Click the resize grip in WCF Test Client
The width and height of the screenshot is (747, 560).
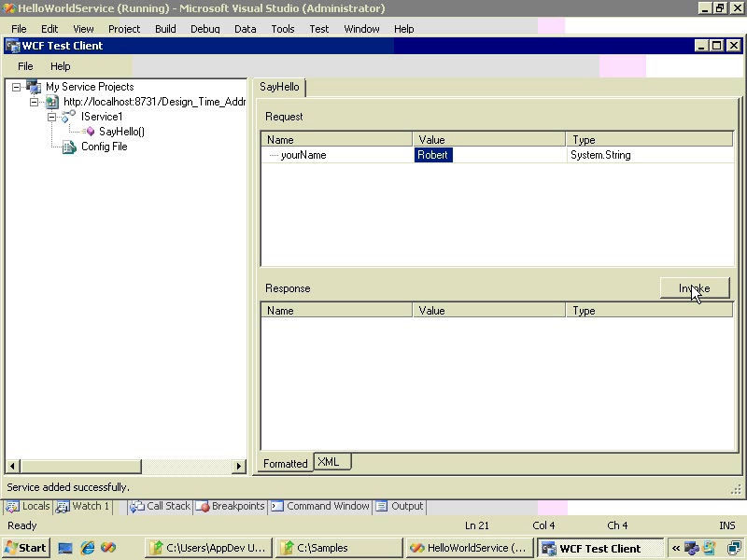736,489
